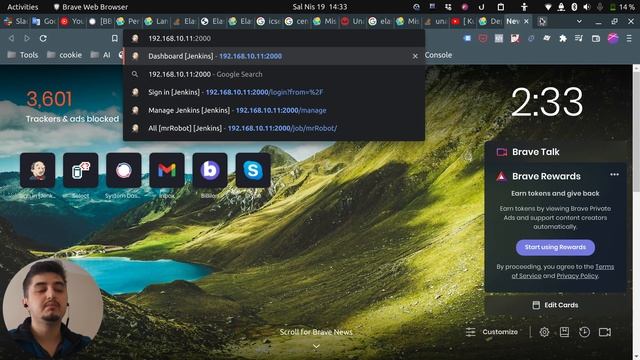Click the 2:33 clock widget
This screenshot has height=360, width=640.
[x=547, y=102]
